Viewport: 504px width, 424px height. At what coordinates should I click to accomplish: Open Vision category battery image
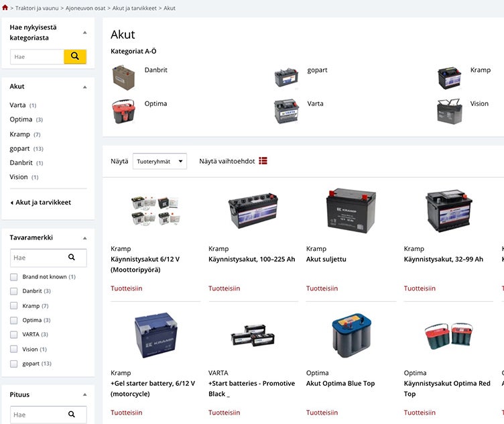(x=449, y=111)
